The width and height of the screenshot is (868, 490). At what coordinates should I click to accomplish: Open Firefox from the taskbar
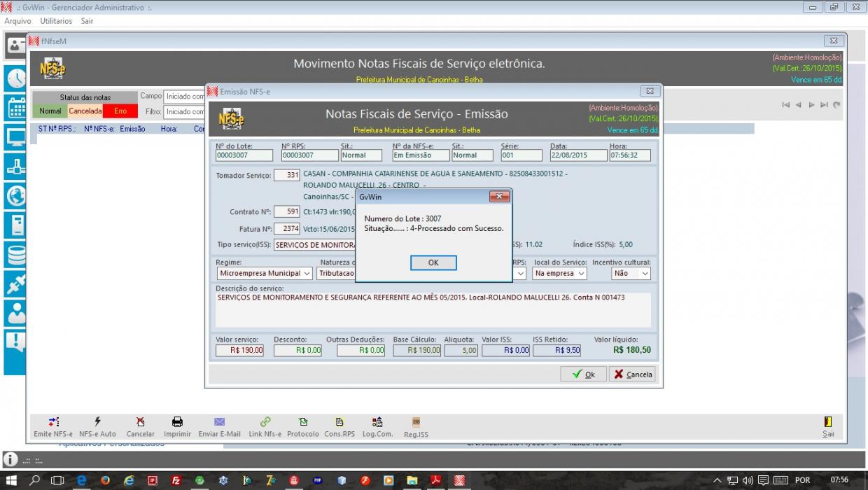tap(106, 480)
